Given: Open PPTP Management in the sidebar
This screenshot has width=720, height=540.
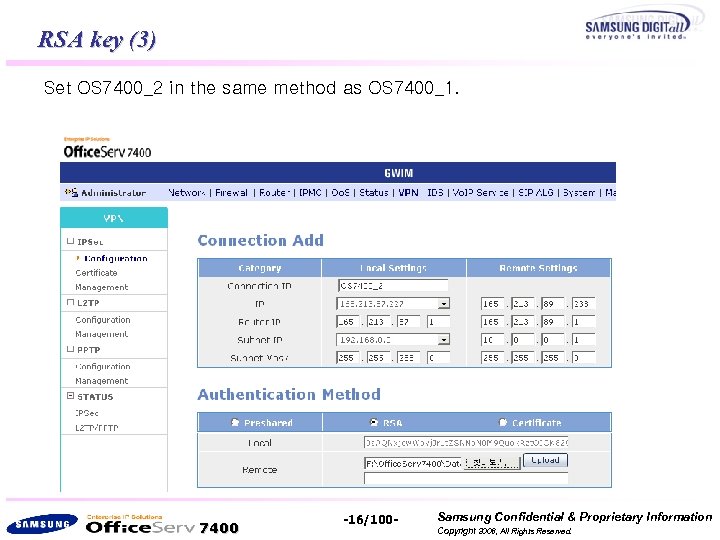Looking at the screenshot, I should coord(101,381).
